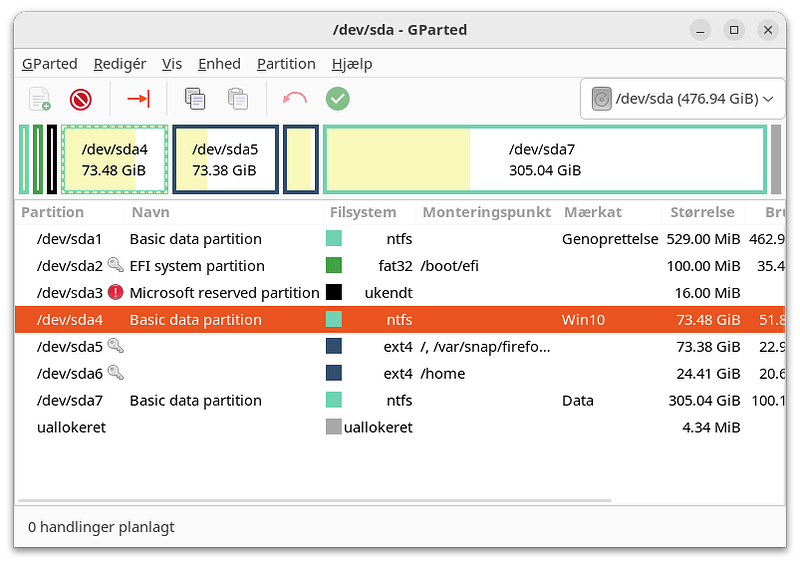Click the apply all operations checkmark

click(338, 99)
